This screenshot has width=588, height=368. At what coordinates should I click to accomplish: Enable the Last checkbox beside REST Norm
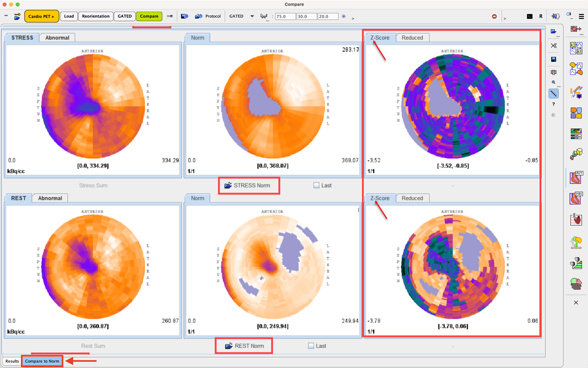[311, 346]
